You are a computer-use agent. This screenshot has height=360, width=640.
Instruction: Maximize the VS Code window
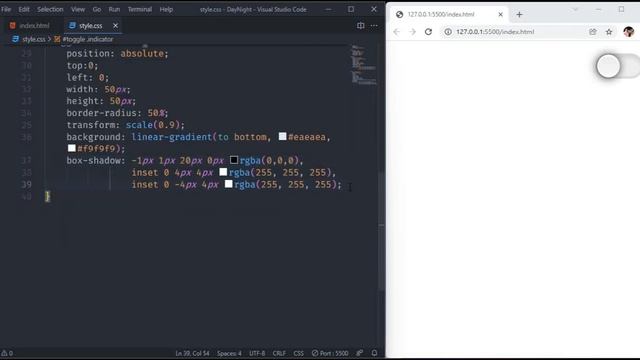coord(351,9)
